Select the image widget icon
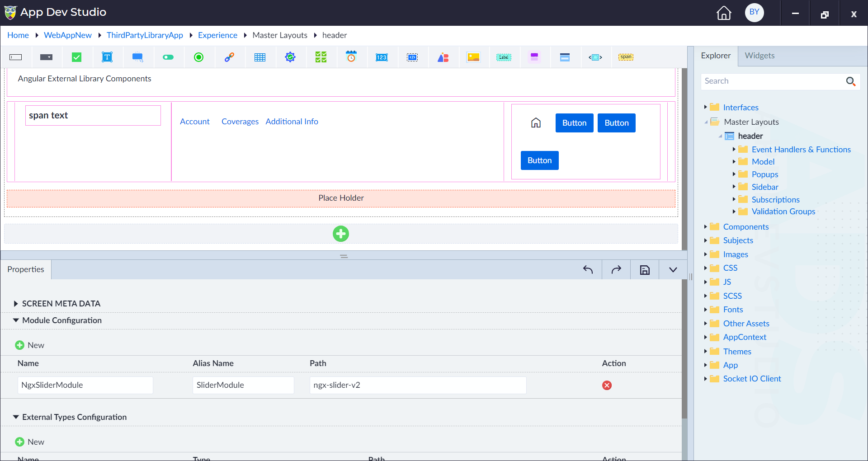This screenshot has width=868, height=461. [x=473, y=57]
